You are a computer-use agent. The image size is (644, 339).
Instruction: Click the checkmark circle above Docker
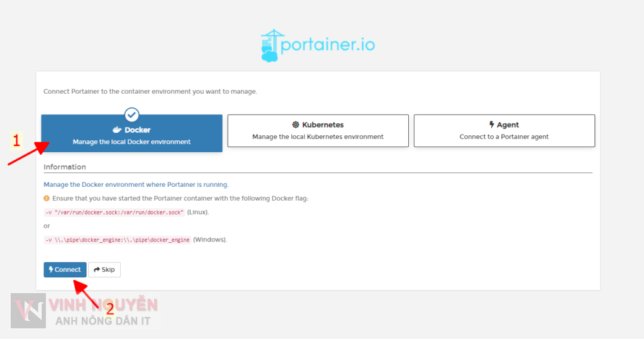[x=131, y=115]
